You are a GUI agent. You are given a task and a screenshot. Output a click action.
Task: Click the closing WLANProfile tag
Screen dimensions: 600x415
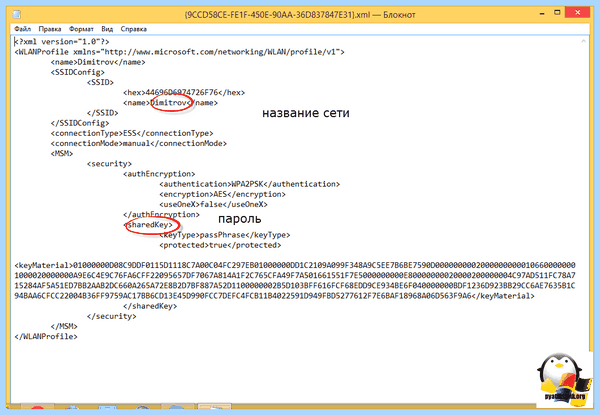coord(46,337)
